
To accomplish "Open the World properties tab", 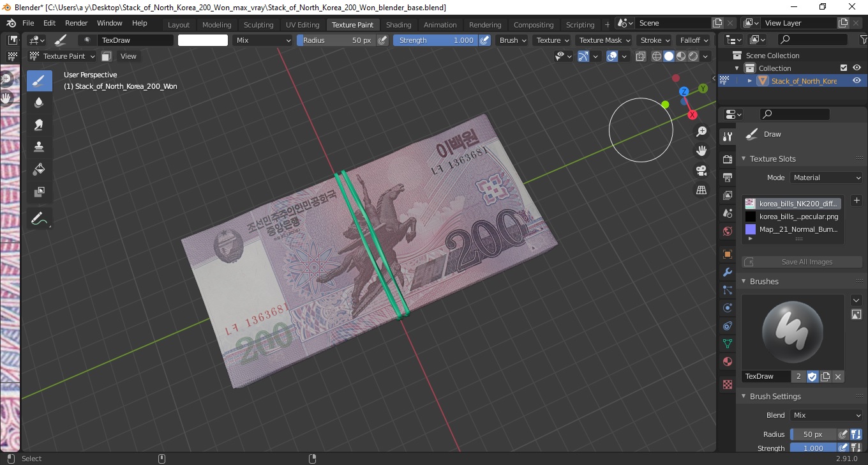I will 727,231.
